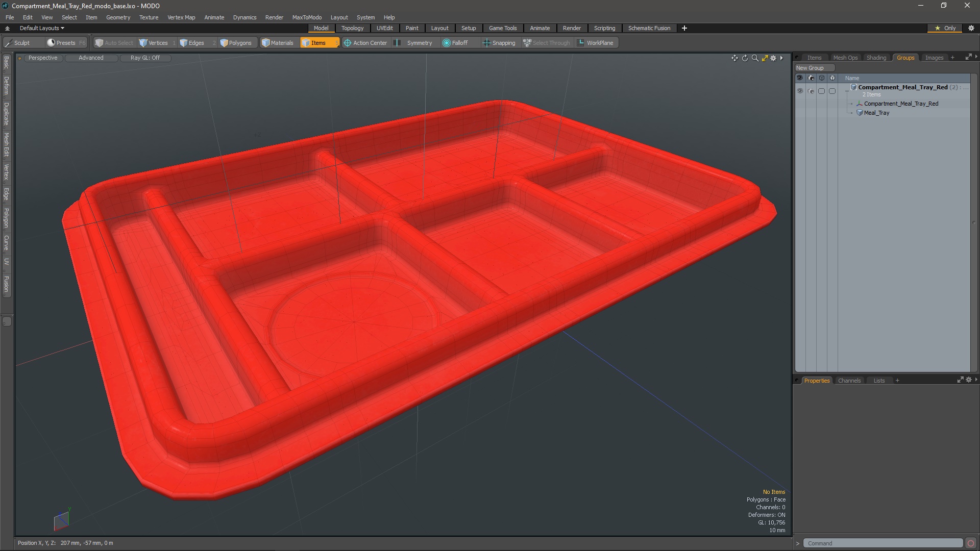Open the MaxToModo menu
The width and height of the screenshot is (980, 551).
pyautogui.click(x=307, y=17)
